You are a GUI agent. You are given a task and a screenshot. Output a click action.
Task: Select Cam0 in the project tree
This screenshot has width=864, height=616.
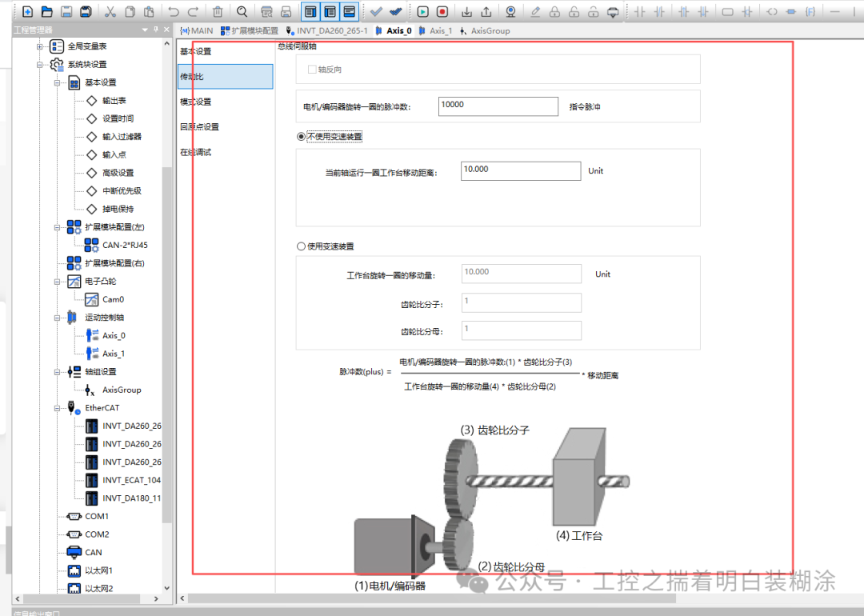(113, 300)
